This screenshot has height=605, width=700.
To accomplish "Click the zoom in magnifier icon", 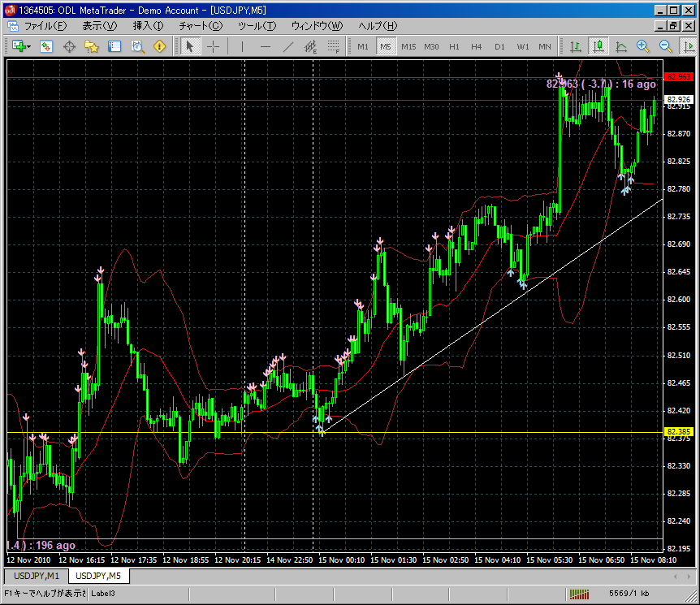I will coord(643,46).
